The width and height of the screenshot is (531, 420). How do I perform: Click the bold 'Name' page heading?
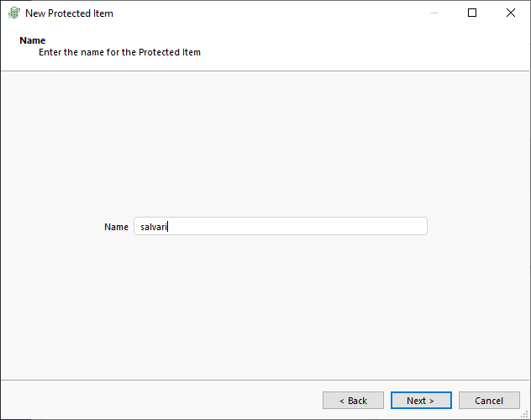33,40
